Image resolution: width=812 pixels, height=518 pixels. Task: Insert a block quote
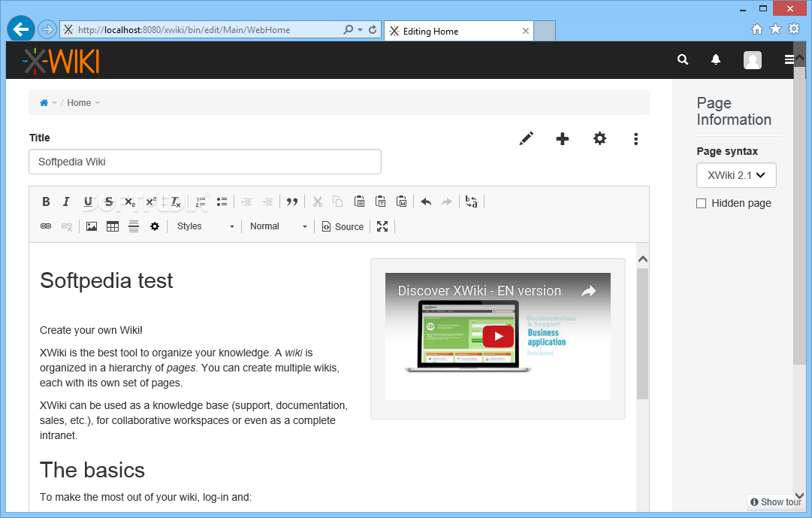(292, 201)
